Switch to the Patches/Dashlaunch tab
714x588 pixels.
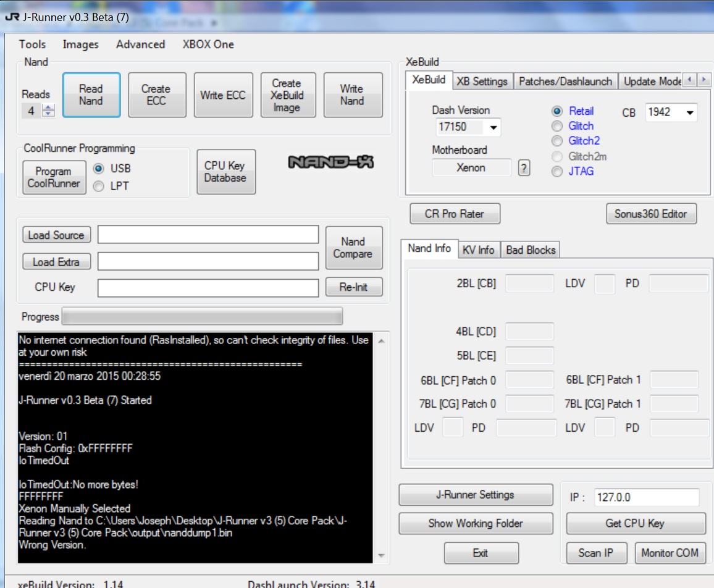tap(566, 82)
